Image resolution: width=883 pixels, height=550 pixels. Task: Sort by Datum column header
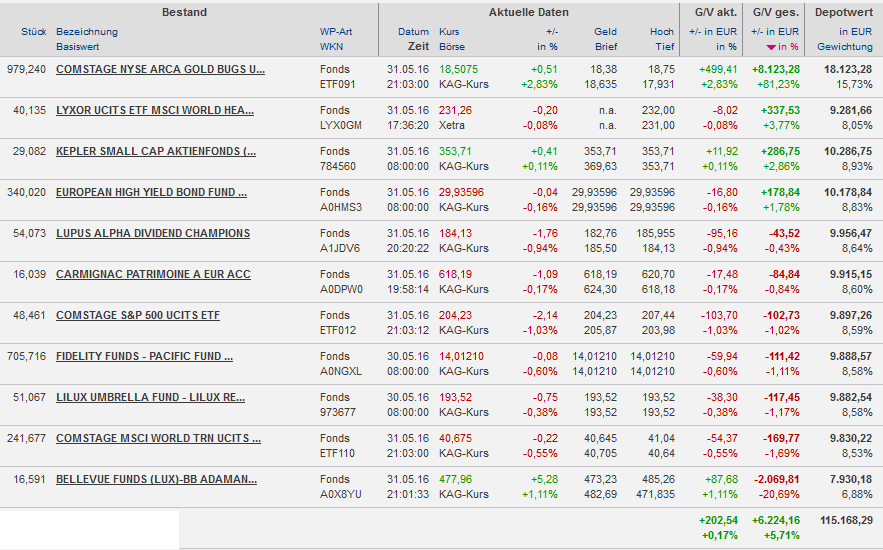pos(413,32)
